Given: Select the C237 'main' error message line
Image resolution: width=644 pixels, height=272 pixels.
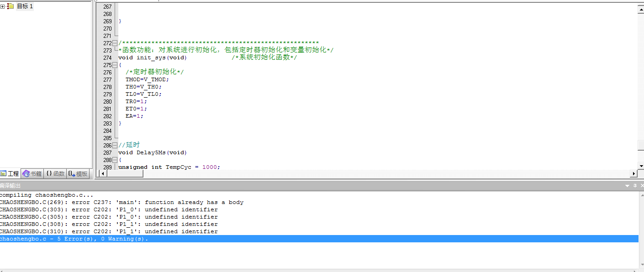Looking at the screenshot, I should pyautogui.click(x=121, y=202).
